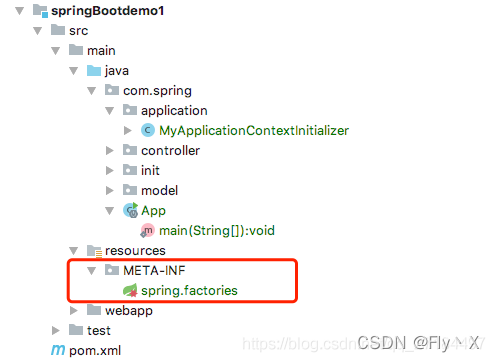This screenshot has width=495, height=362.
Task: Select the application package label
Action: point(174,111)
